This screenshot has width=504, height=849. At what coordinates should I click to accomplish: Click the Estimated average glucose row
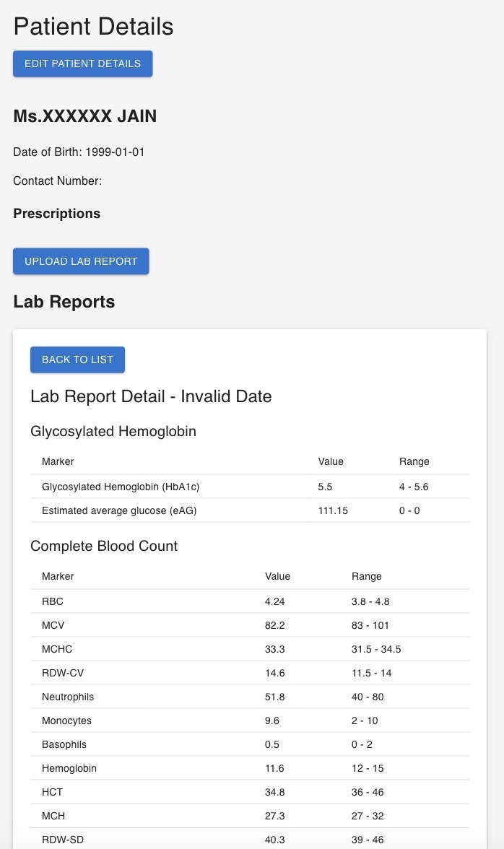[119, 510]
